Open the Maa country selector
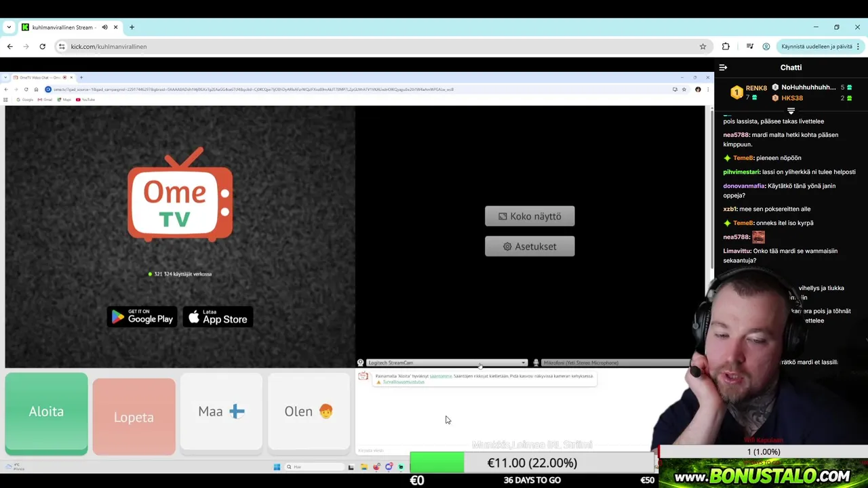The height and width of the screenshot is (488, 868). coord(221,411)
